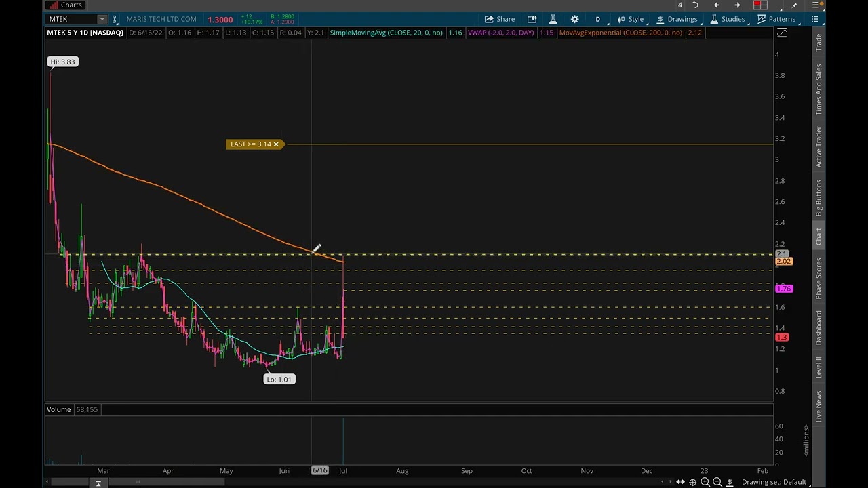Toggle the chart scale icon above price axis

pos(782,33)
